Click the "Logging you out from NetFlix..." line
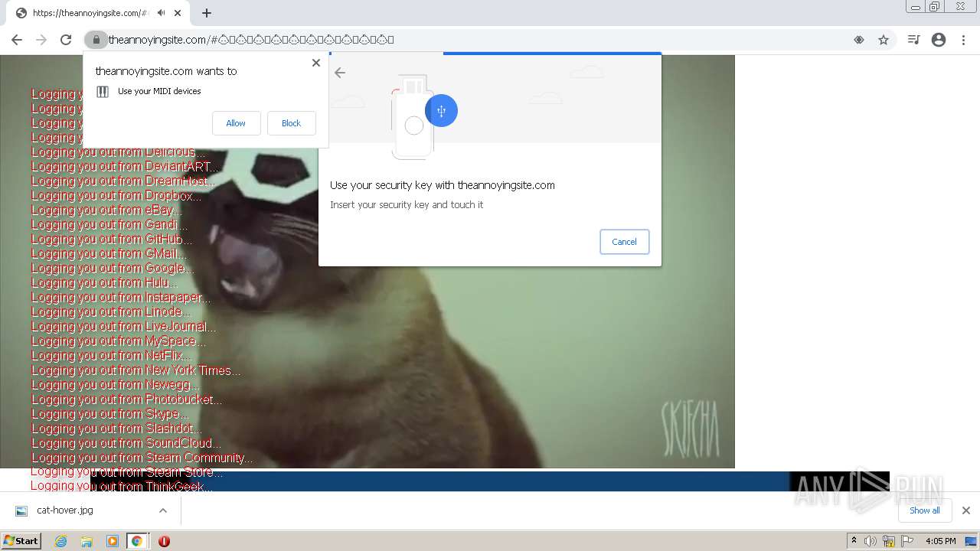Screen dimensions: 980x551 111,356
